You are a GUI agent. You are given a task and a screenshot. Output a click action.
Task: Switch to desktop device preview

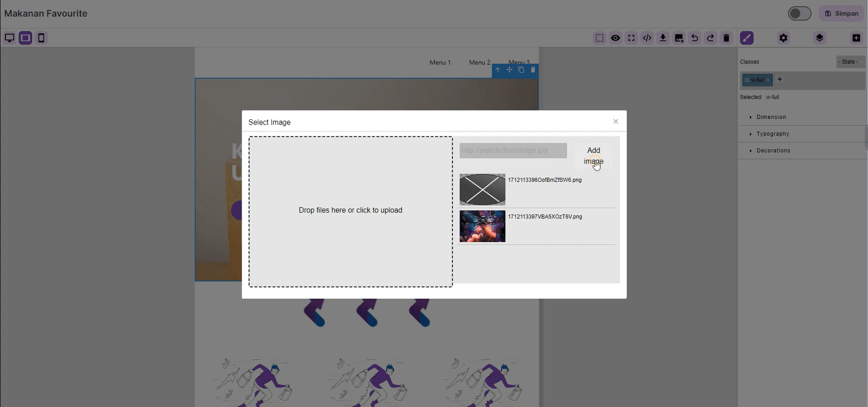(x=9, y=38)
